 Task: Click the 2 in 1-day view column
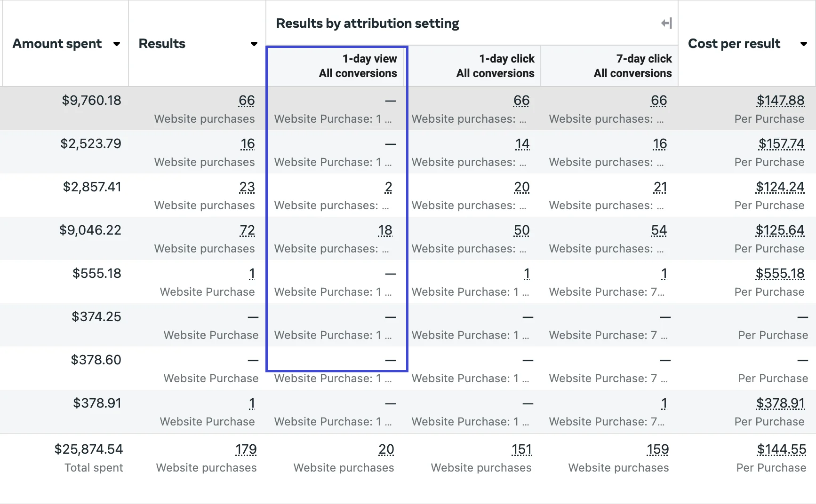[x=388, y=187]
